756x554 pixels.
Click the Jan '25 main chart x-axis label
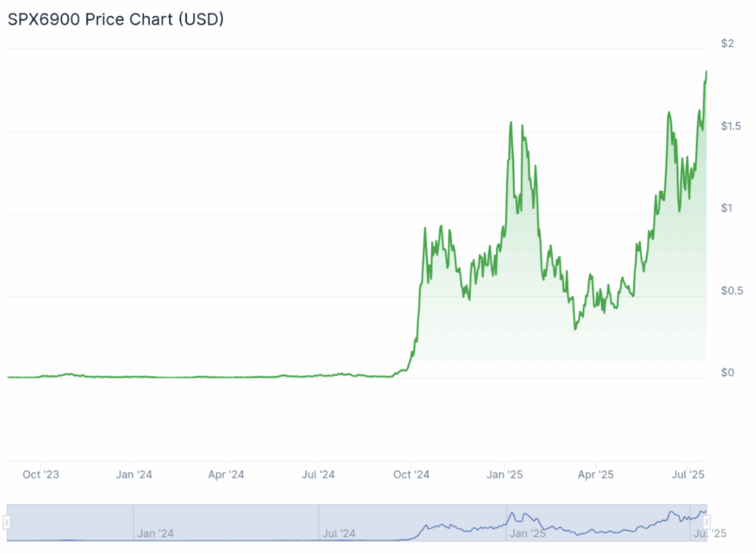(x=504, y=474)
